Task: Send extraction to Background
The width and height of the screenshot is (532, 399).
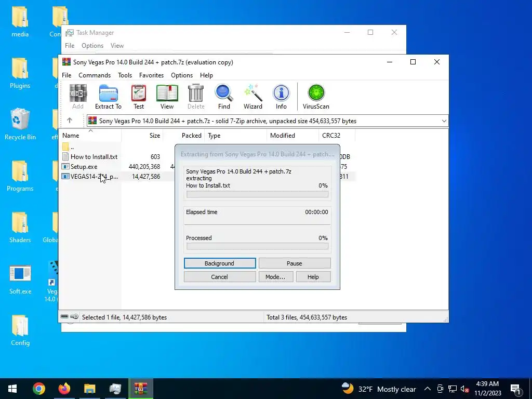Action: coord(220,263)
